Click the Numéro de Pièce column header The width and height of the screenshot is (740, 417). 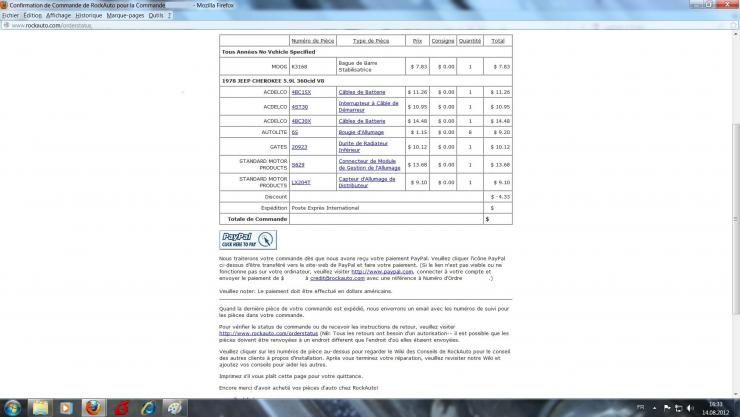click(x=312, y=41)
